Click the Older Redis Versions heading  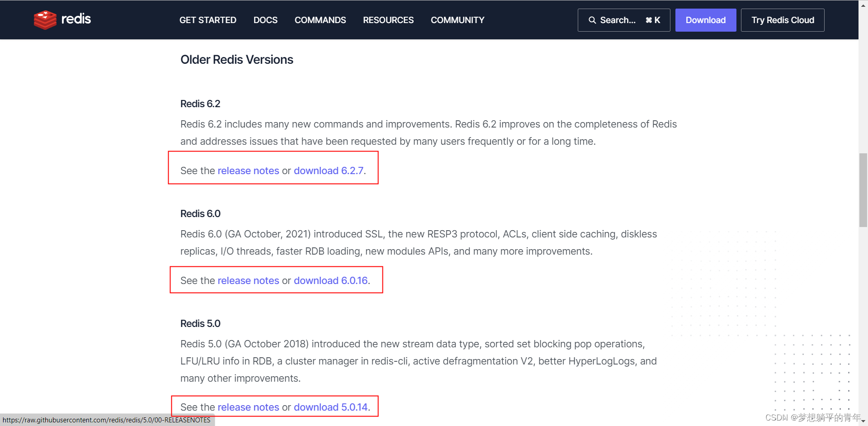click(x=237, y=60)
